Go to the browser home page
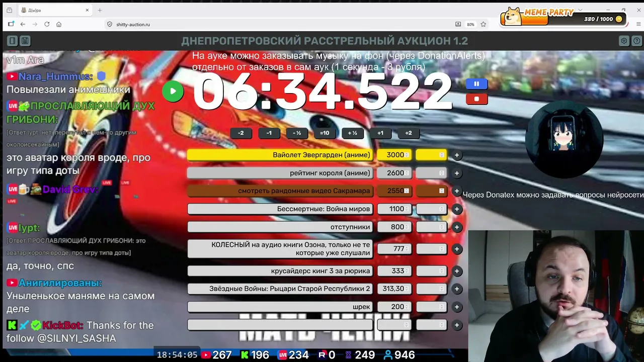Viewport: 644px width, 362px height. click(59, 24)
